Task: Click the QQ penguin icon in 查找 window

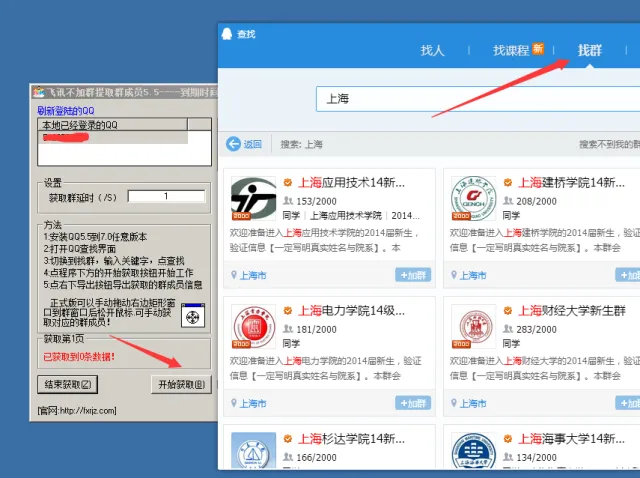Action: [227, 34]
